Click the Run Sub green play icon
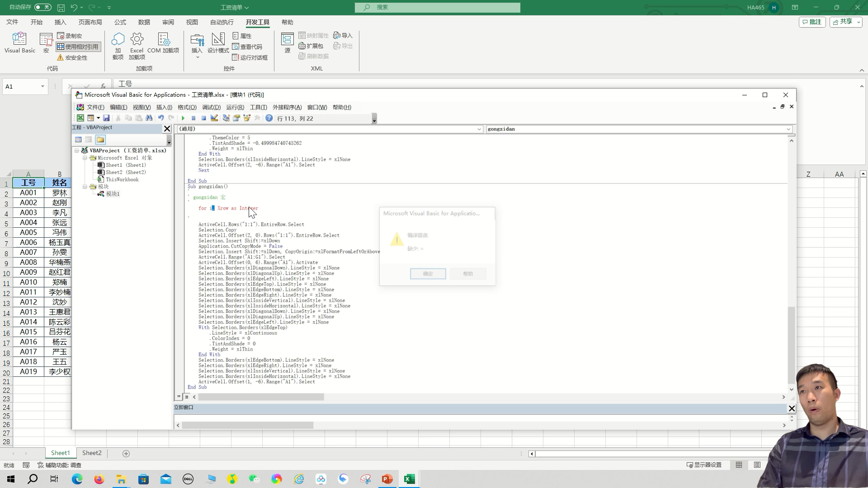 pyautogui.click(x=183, y=118)
